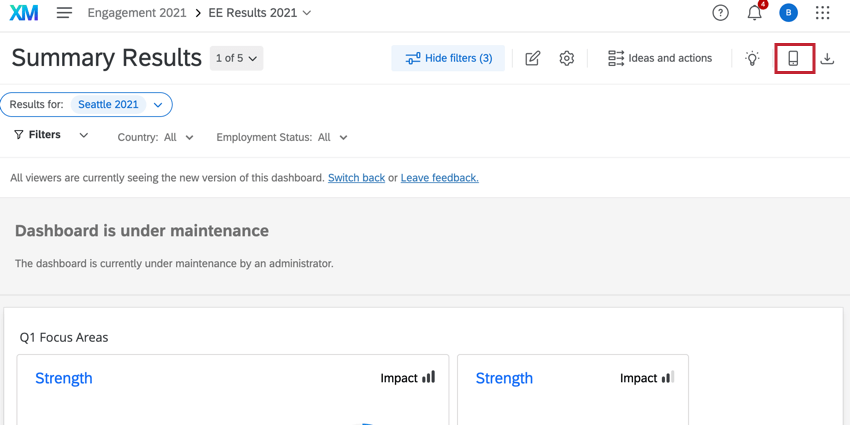
Task: Expand the Seattle 2021 results dropdown
Action: pyautogui.click(x=158, y=105)
